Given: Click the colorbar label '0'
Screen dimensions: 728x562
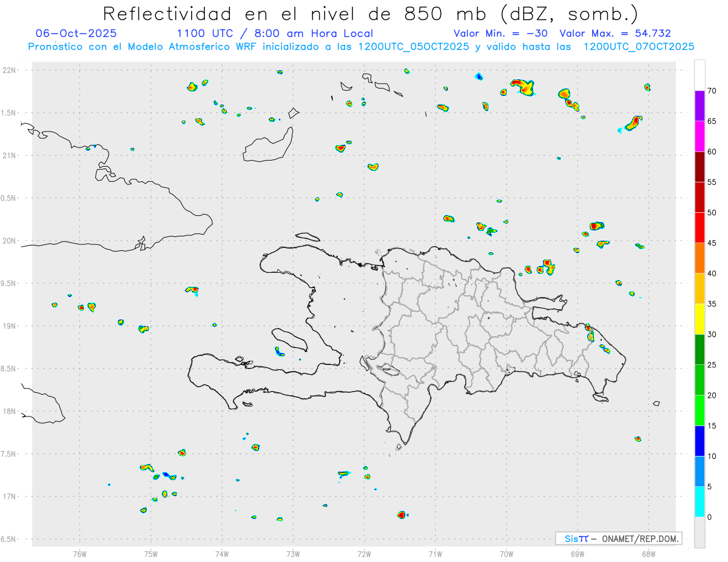Looking at the screenshot, I should click(709, 517).
